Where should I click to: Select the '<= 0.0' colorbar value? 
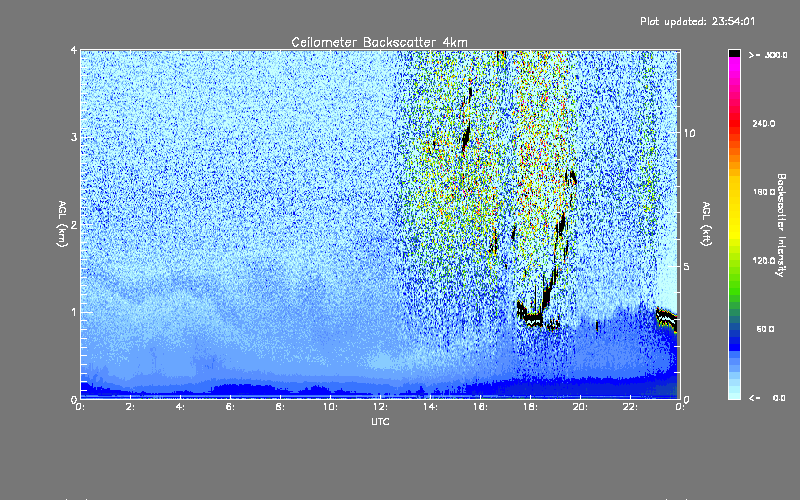click(x=768, y=398)
